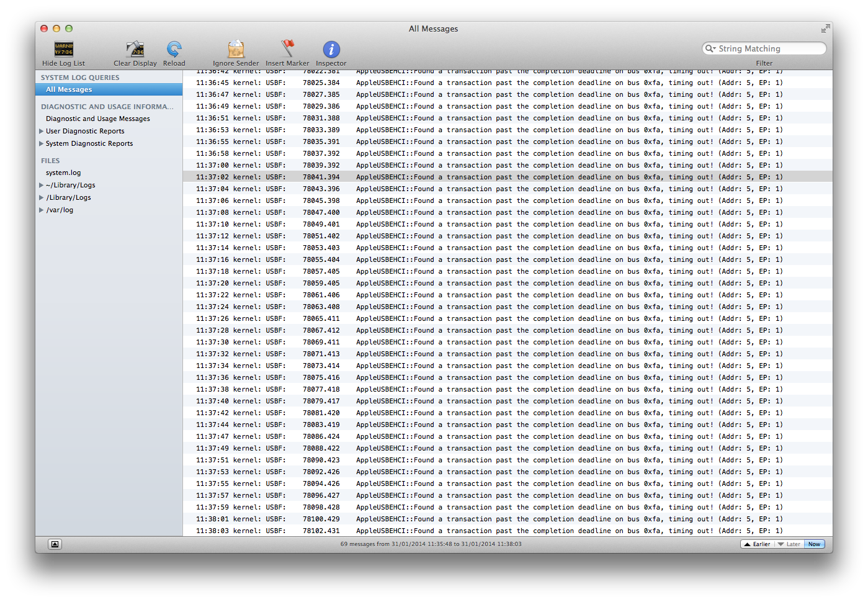Viewport: 868px width, 602px height.
Task: Expand the ~/Library/Logs folder
Action: pyautogui.click(x=41, y=185)
